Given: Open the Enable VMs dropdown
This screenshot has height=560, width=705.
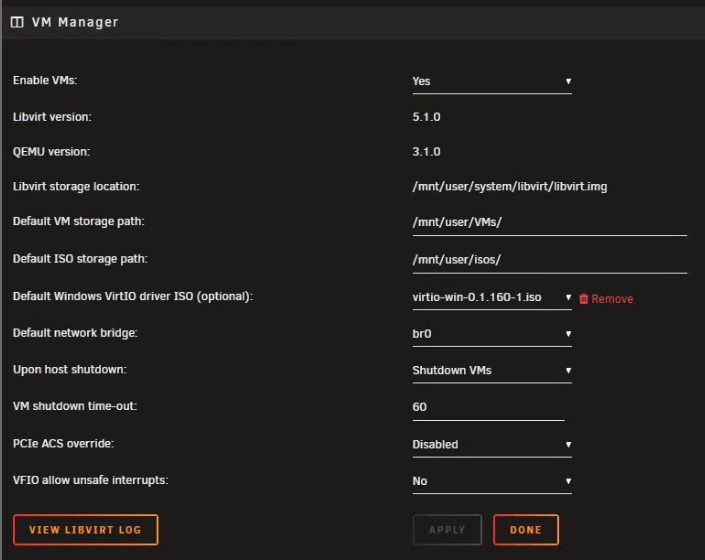Looking at the screenshot, I should point(492,81).
